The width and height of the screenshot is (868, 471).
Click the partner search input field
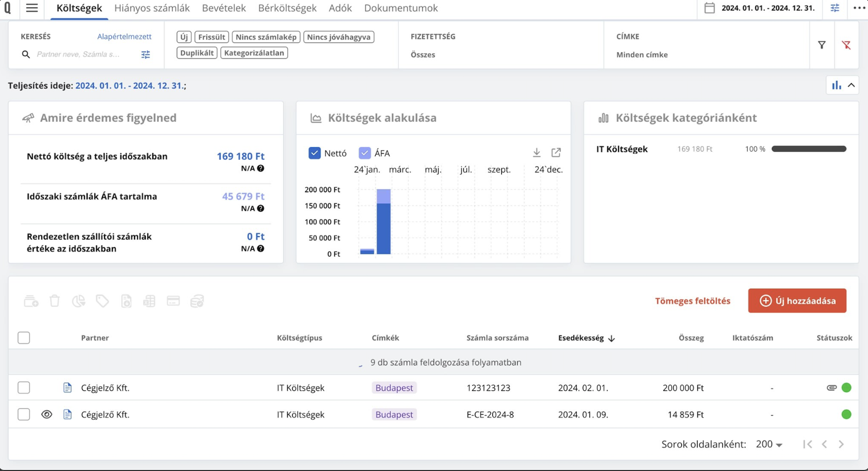pos(79,55)
